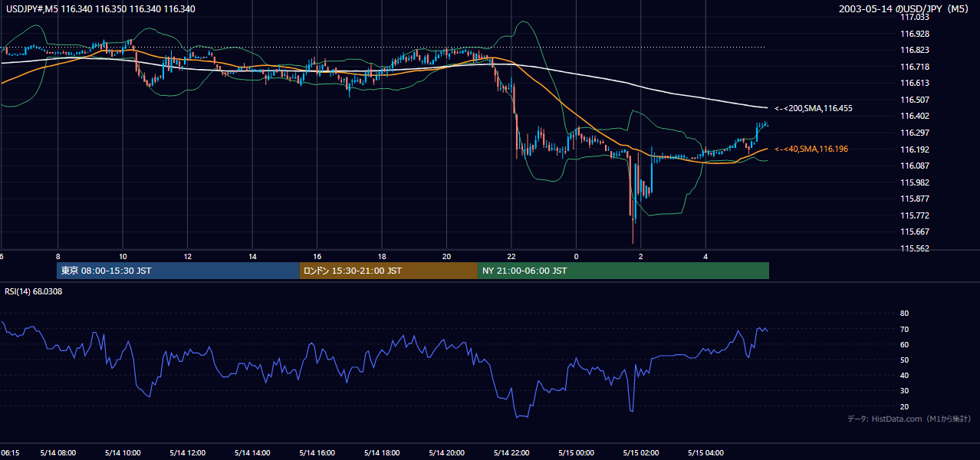Click the 116.087 price axis label

tap(913, 166)
